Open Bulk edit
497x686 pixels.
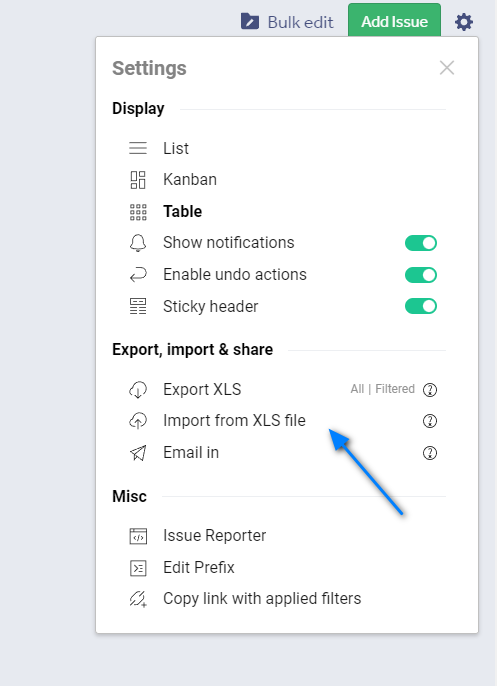point(287,22)
